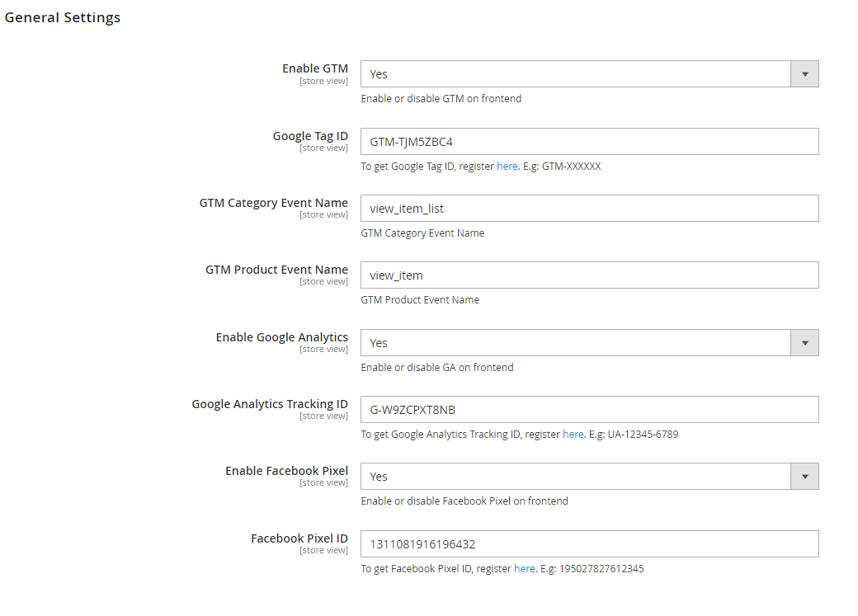The width and height of the screenshot is (858, 616).
Task: Click the GTM Product Event Name field
Action: coord(589,275)
